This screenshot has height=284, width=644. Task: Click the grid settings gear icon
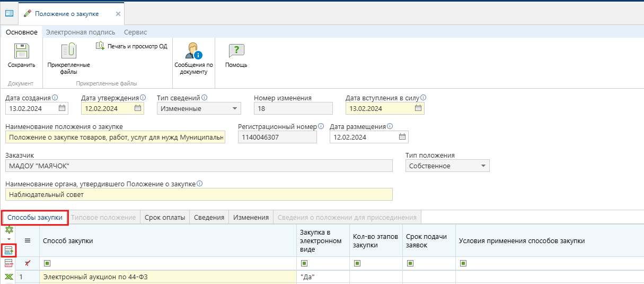click(8, 230)
